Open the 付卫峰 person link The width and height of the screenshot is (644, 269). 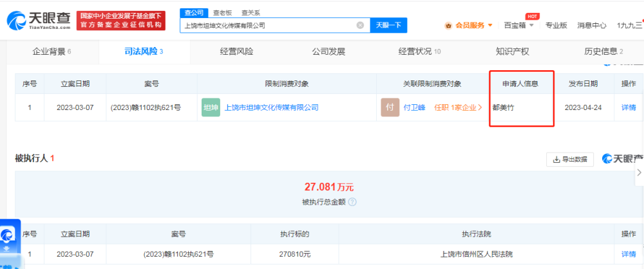click(414, 107)
